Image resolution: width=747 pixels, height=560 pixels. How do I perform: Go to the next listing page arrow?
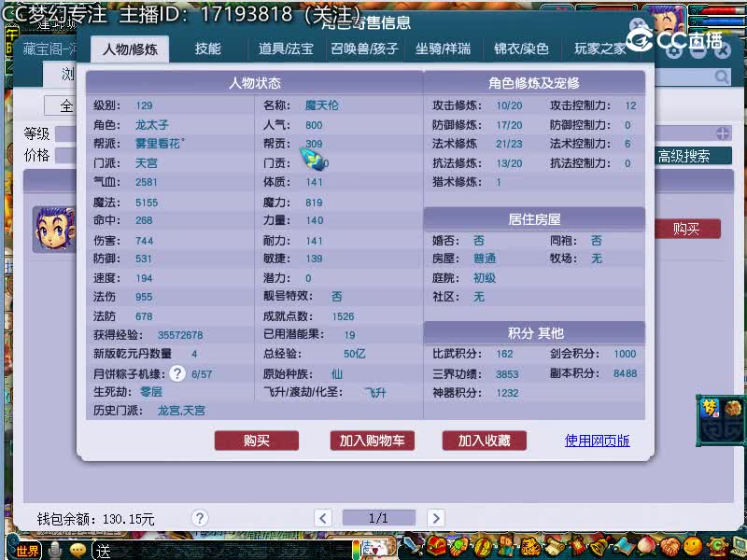[436, 518]
